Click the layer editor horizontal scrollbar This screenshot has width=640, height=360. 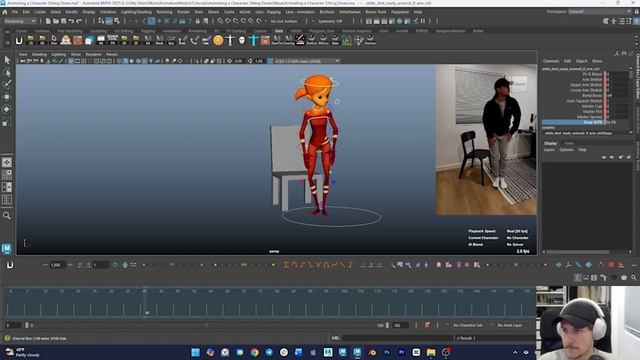click(578, 252)
